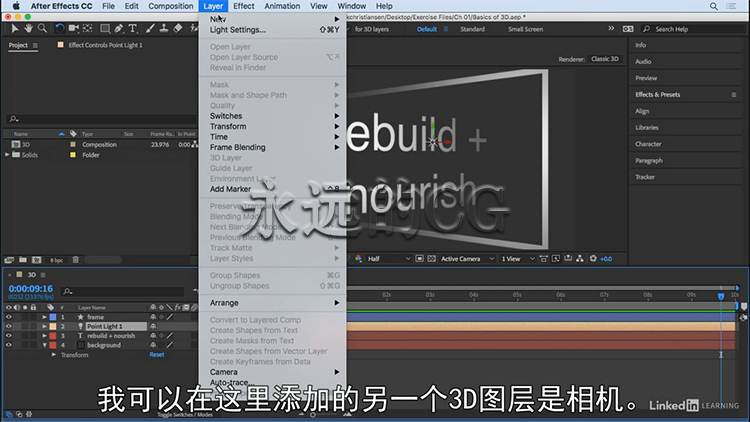The width and height of the screenshot is (750, 422).
Task: Select the Horizontal Type tool
Action: click(132, 29)
